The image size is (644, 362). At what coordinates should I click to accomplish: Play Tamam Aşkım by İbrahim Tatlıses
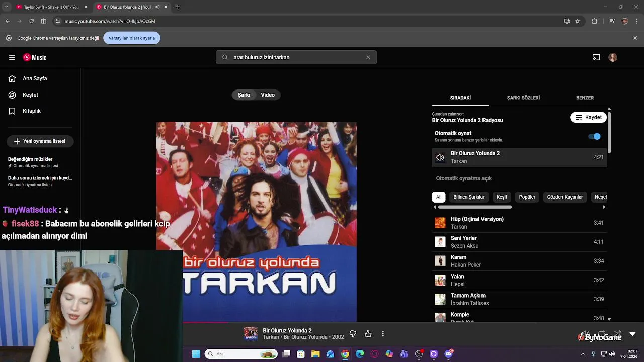point(519,299)
